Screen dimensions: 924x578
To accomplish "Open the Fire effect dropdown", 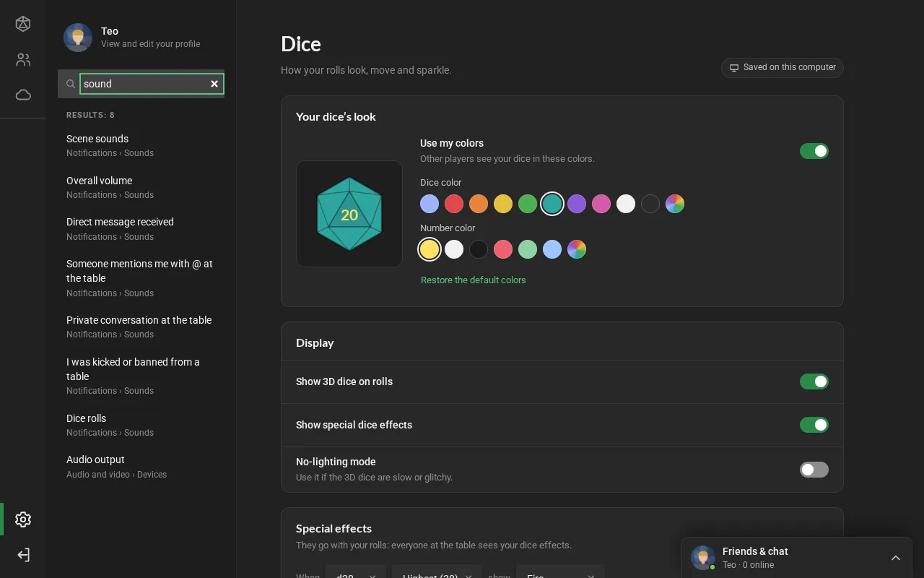I will [560, 571].
